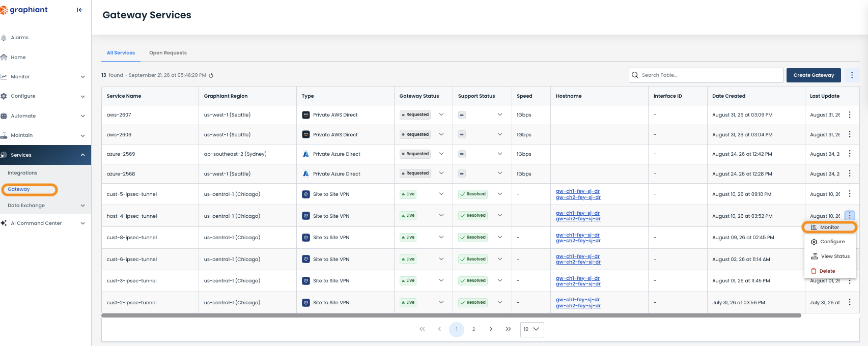Click the Automate robot icon in sidebar

click(x=4, y=116)
